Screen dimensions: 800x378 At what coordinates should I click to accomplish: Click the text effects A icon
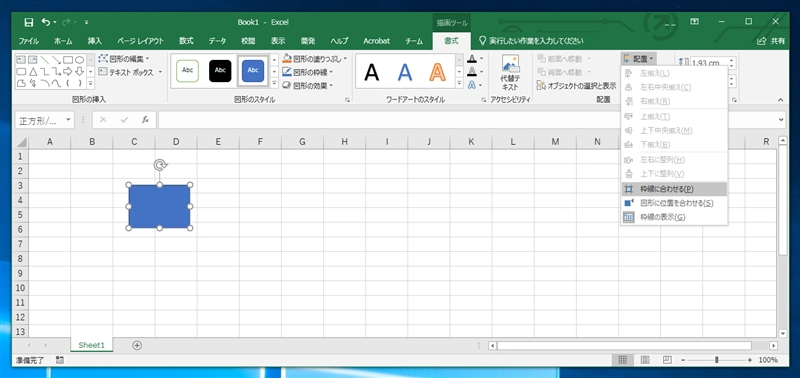tap(472, 84)
